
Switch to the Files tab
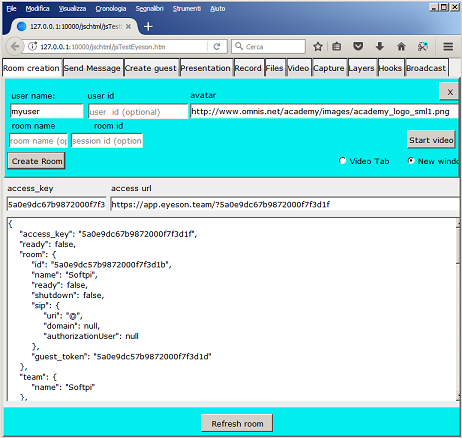(x=274, y=68)
